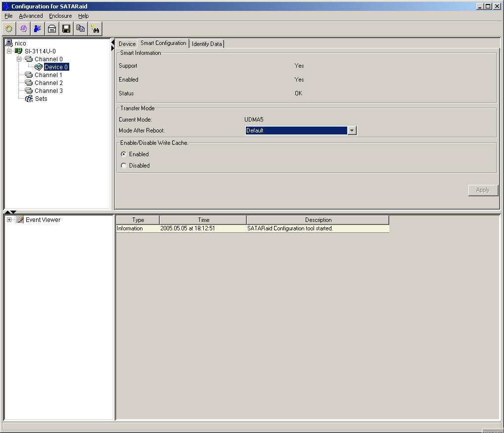
Task: Select the SATARaid tool started event row
Action: 253,228
